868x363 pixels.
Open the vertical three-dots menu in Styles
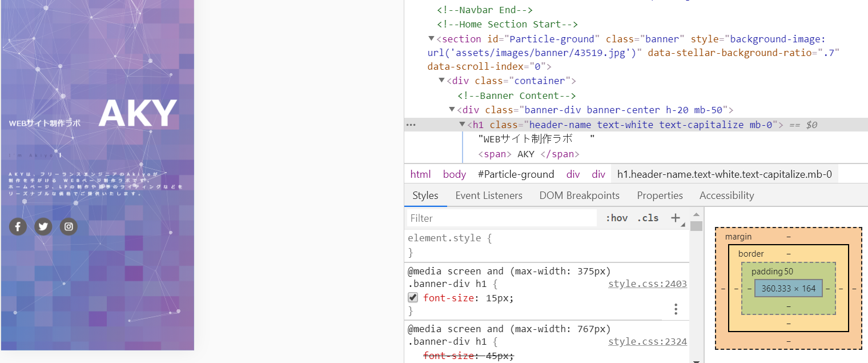[x=676, y=309]
